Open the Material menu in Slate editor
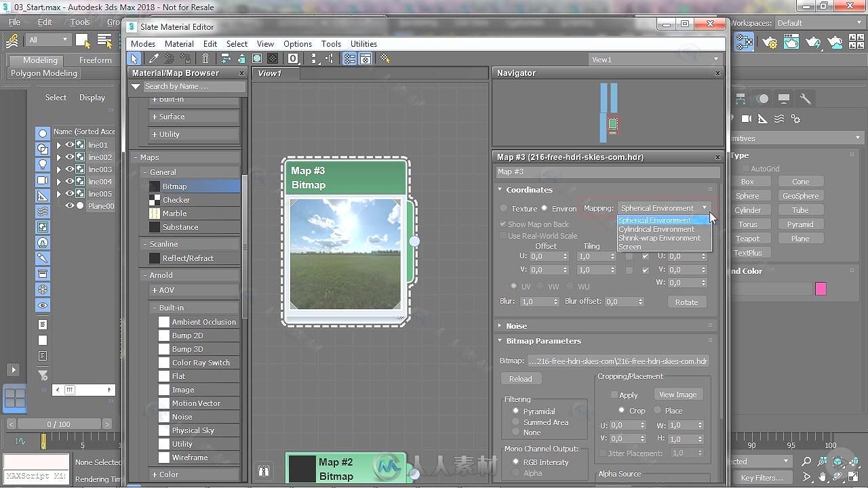Screen dimensions: 868x488 coord(179,43)
